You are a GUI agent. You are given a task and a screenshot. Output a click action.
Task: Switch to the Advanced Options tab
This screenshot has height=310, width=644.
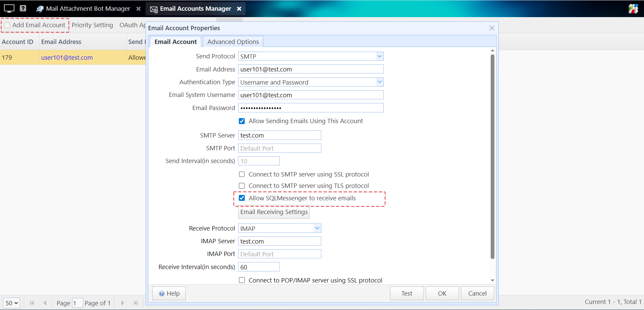[x=233, y=42]
